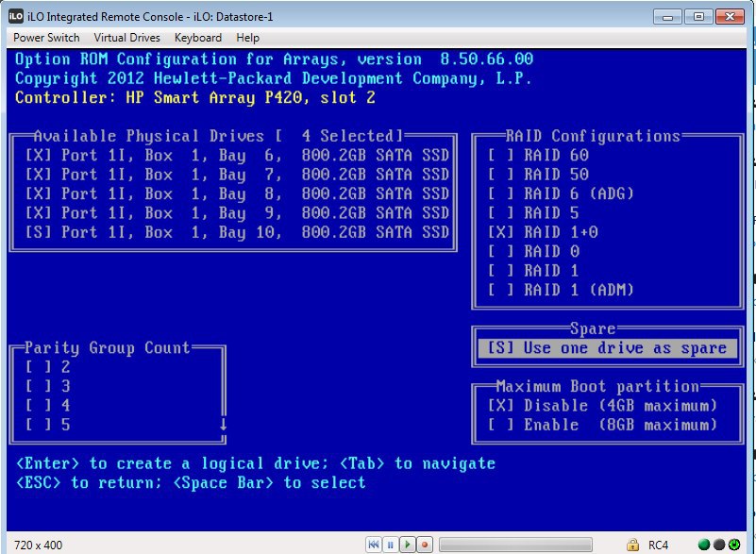
Task: Click the Available Physical Drives heading
Action: point(218,136)
